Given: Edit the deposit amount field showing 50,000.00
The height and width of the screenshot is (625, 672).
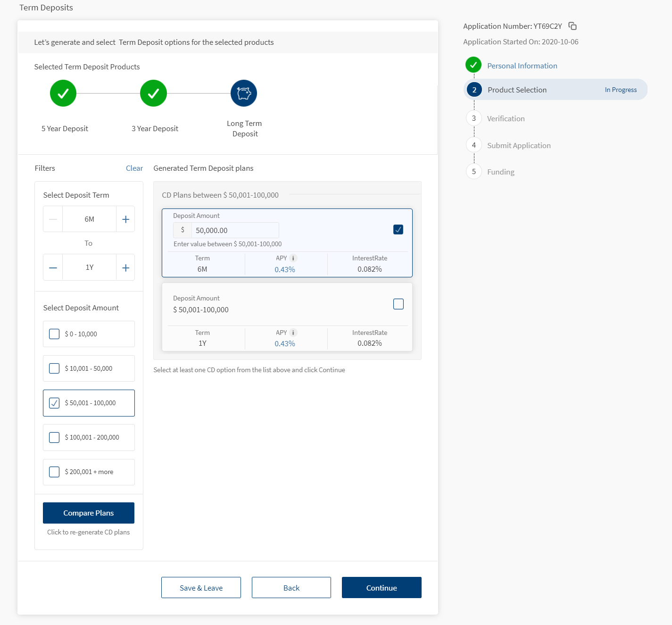Looking at the screenshot, I should point(234,231).
